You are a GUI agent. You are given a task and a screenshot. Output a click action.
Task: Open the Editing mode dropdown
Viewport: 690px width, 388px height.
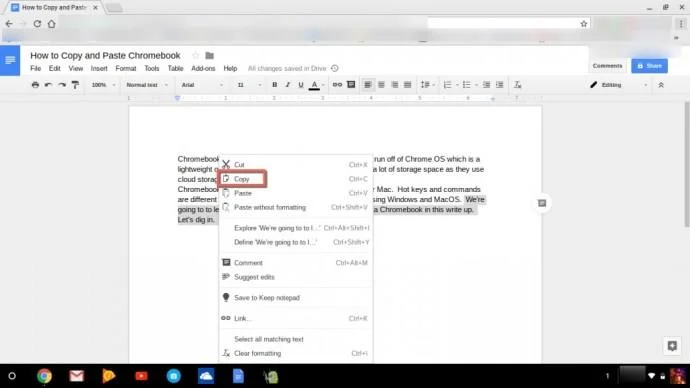(x=619, y=85)
